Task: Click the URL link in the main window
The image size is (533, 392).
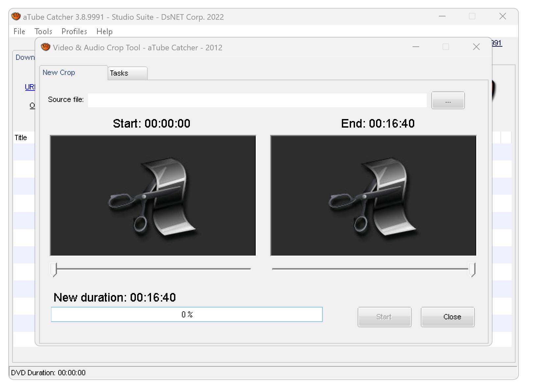Action: click(30, 87)
